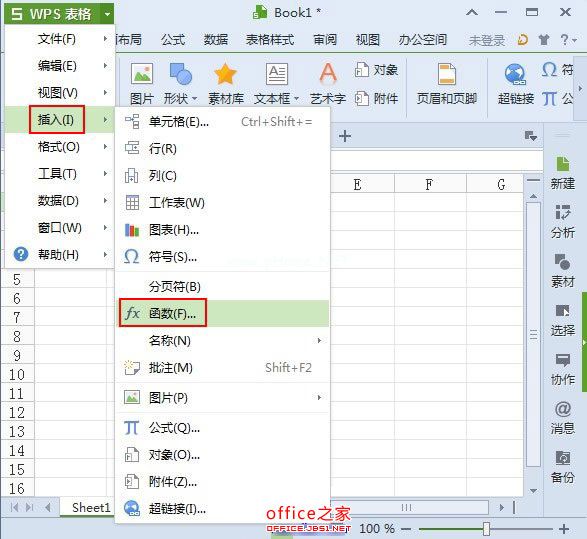
Task: Open the 素材库 star icon
Action: tap(225, 74)
